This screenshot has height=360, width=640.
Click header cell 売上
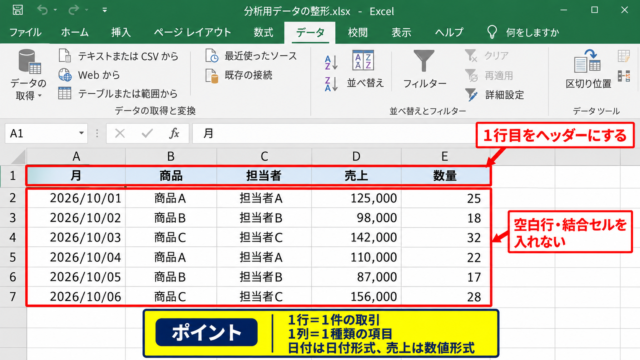356,176
